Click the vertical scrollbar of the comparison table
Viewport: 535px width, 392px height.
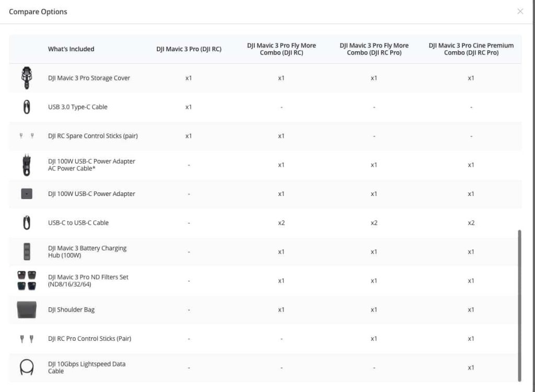pyautogui.click(x=519, y=305)
